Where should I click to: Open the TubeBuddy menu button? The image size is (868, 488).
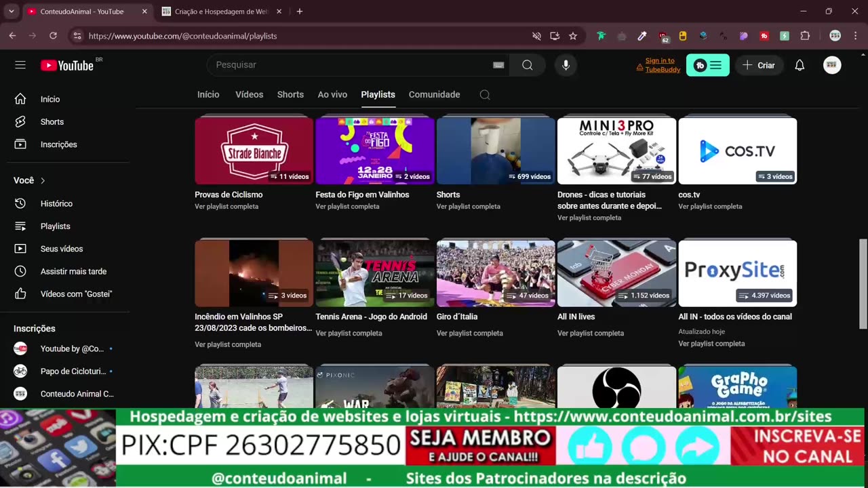click(x=708, y=65)
